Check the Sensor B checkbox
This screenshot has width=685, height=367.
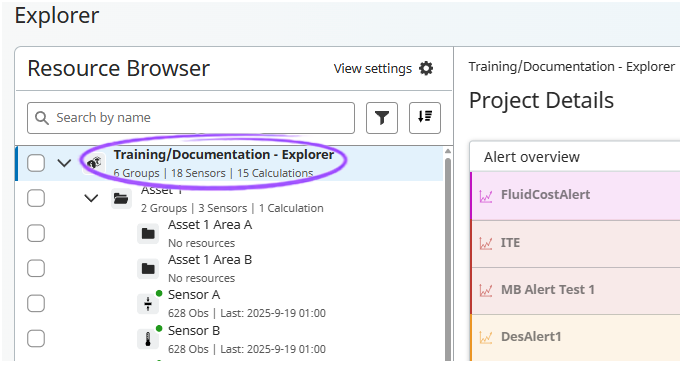click(36, 339)
